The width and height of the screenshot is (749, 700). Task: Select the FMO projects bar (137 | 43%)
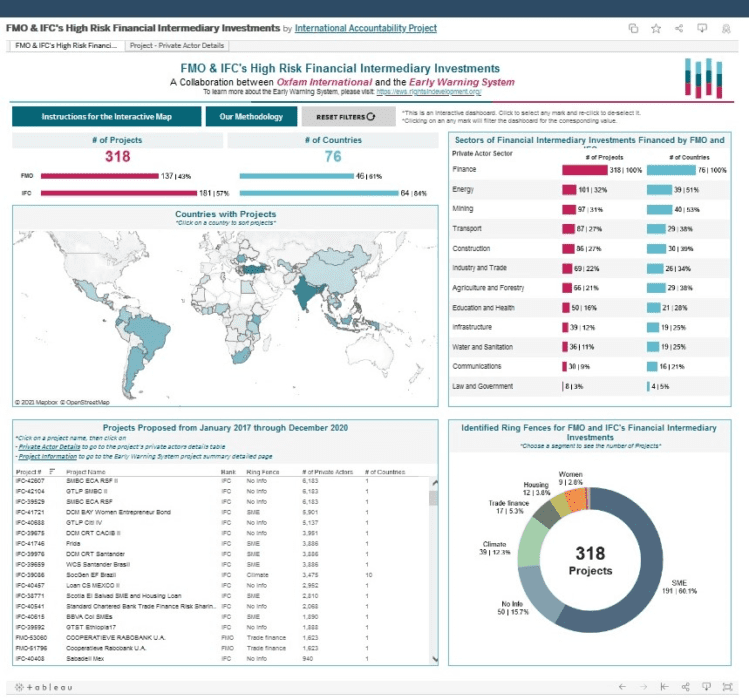100,176
